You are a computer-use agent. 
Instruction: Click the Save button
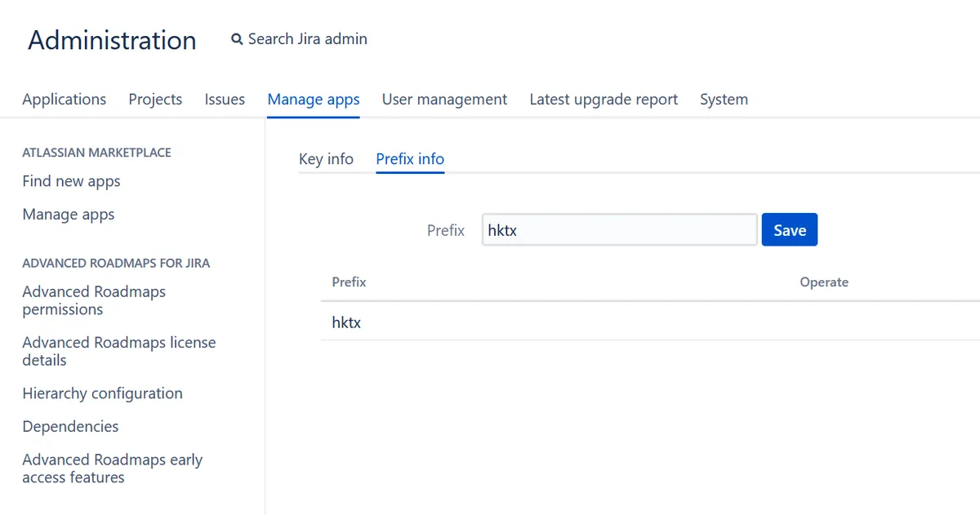pyautogui.click(x=790, y=230)
